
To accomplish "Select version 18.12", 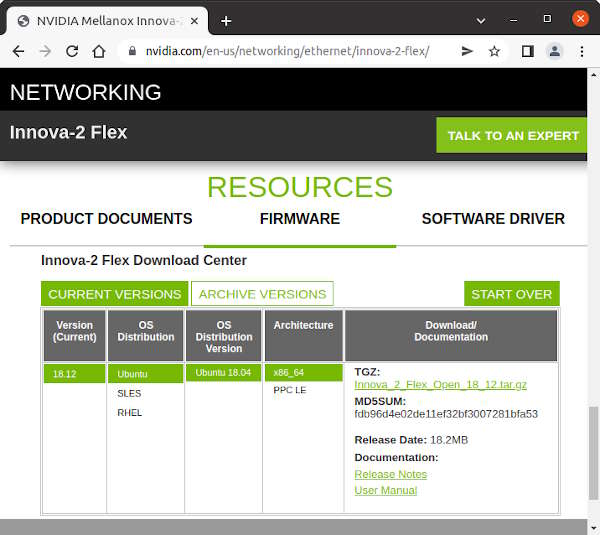I will [74, 374].
